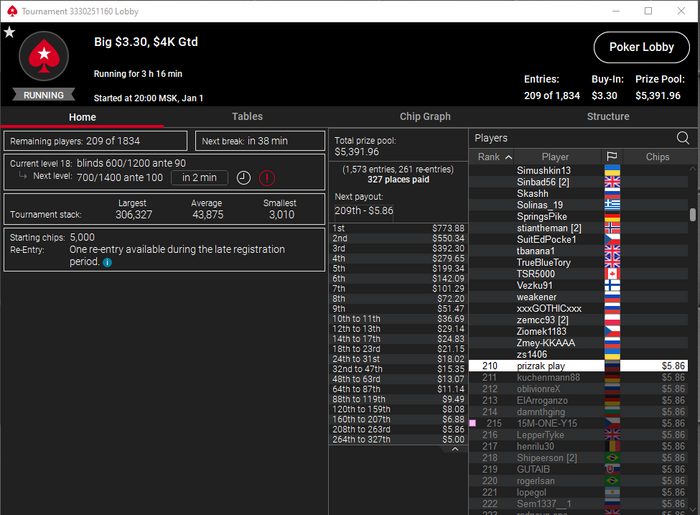
Task: Click the re-entry info icon
Action: point(107,262)
